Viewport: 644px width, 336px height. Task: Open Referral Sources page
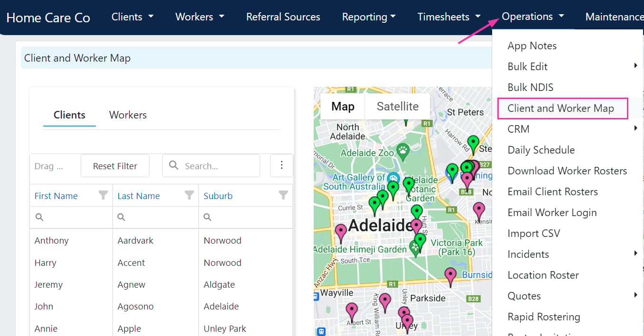(x=283, y=17)
